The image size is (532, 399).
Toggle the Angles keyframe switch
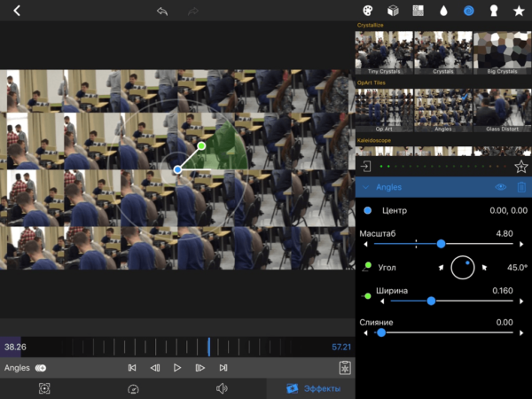click(x=41, y=367)
